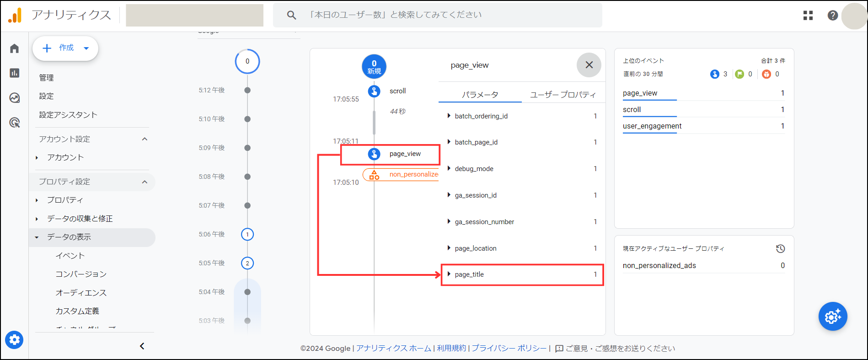Open the 作成 create dropdown
The width and height of the screenshot is (868, 360).
tap(65, 48)
